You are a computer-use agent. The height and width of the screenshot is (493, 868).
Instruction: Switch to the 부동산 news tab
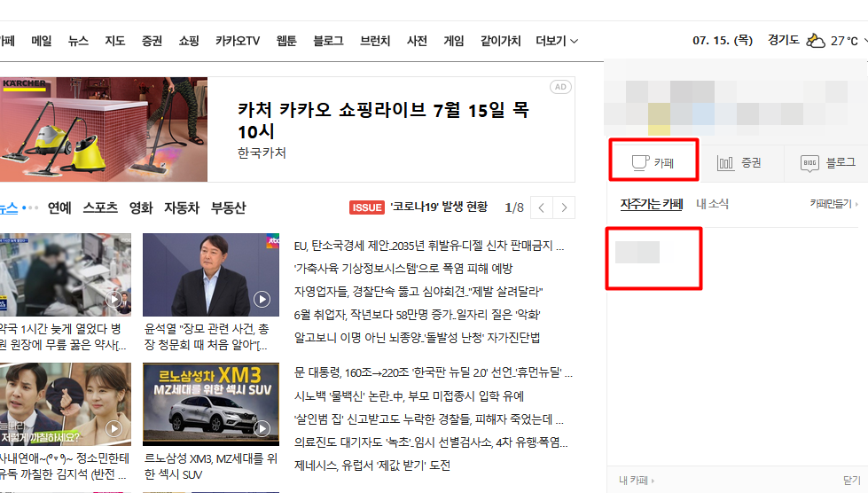228,208
